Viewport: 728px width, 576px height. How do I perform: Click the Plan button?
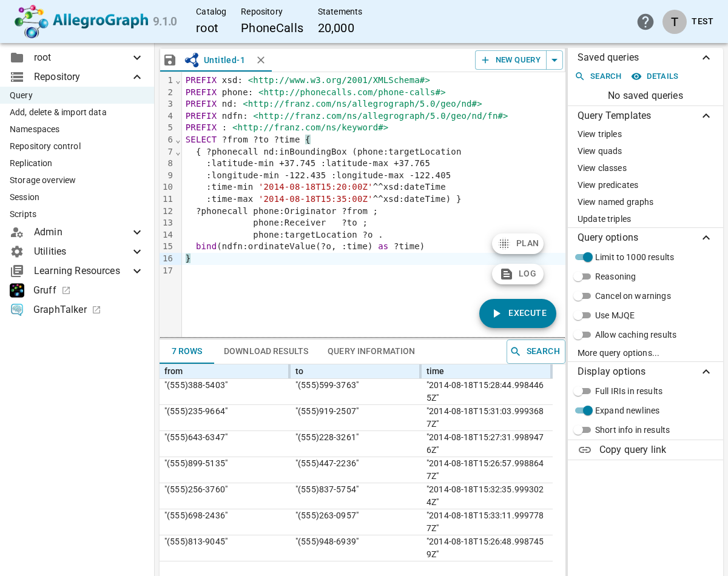(x=517, y=244)
